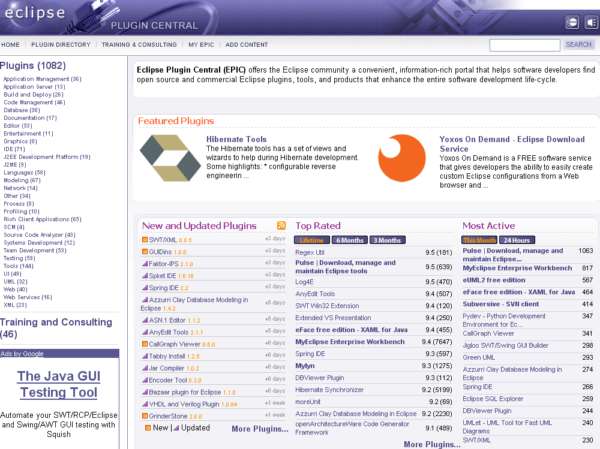Open Log4E in Top Rated list
Image resolution: width=600 pixels, height=449 pixels.
pos(304,282)
